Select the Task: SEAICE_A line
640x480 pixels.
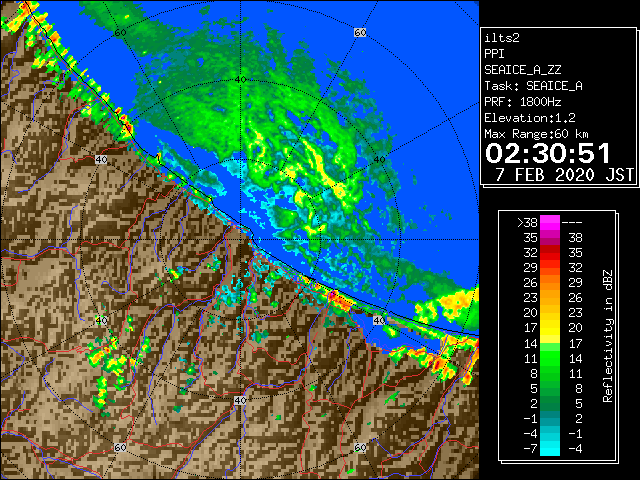pyautogui.click(x=533, y=86)
